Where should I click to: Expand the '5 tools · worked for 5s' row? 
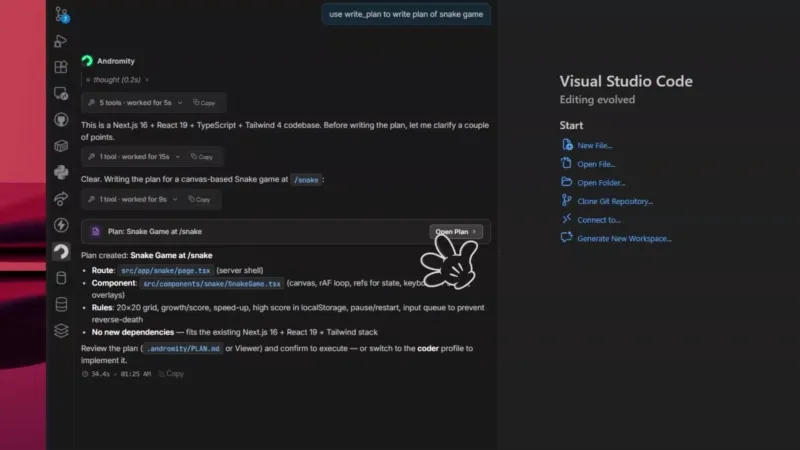click(x=136, y=103)
